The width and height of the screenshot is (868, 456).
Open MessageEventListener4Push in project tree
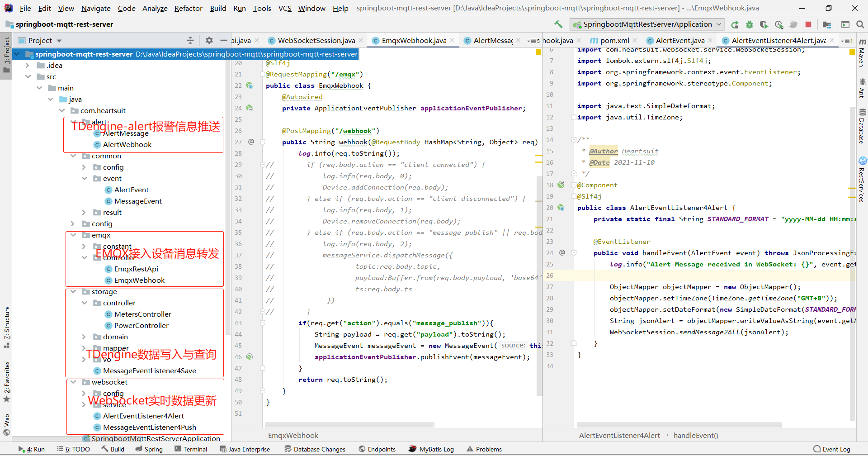click(x=149, y=427)
